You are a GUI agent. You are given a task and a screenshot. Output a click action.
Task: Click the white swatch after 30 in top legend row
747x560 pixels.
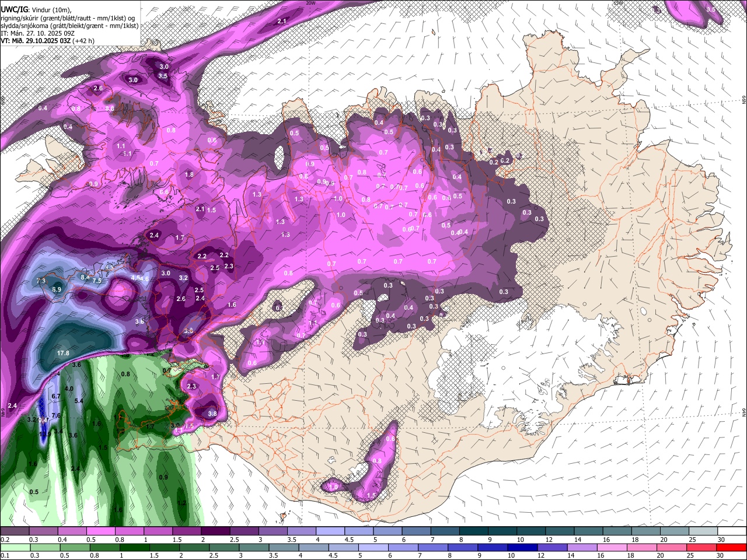click(x=732, y=531)
